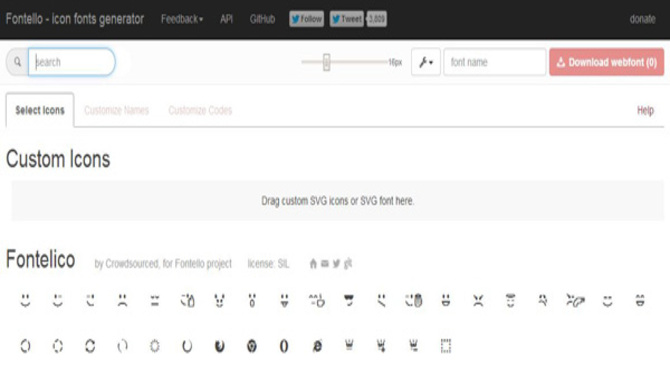Expand the Feedback menu
The height and width of the screenshot is (380, 670).
(182, 19)
